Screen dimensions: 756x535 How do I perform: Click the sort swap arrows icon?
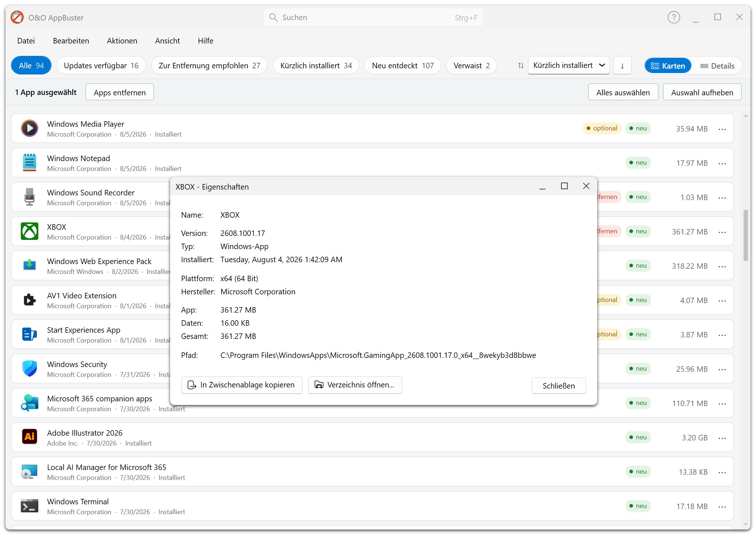click(521, 66)
